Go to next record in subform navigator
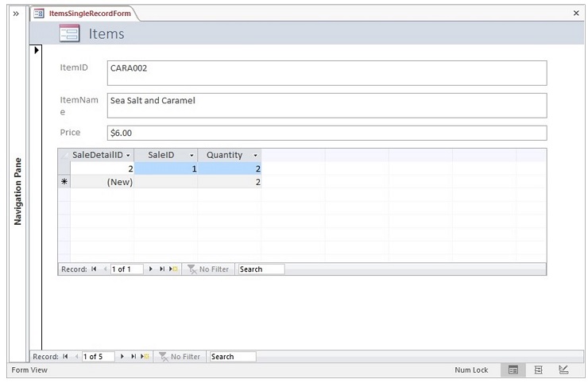The width and height of the screenshot is (588, 383). (x=152, y=269)
